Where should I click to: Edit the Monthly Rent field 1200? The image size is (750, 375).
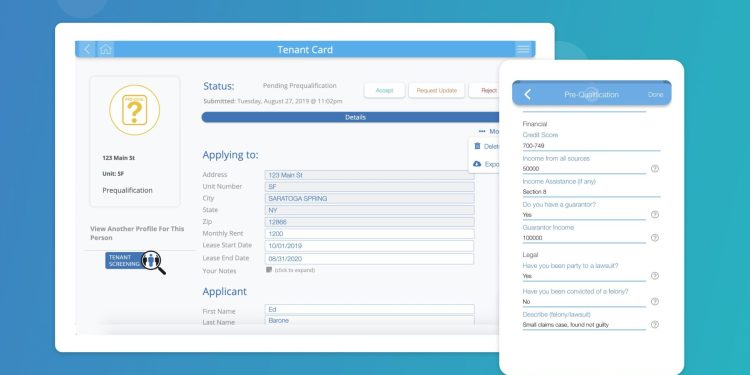pos(369,234)
